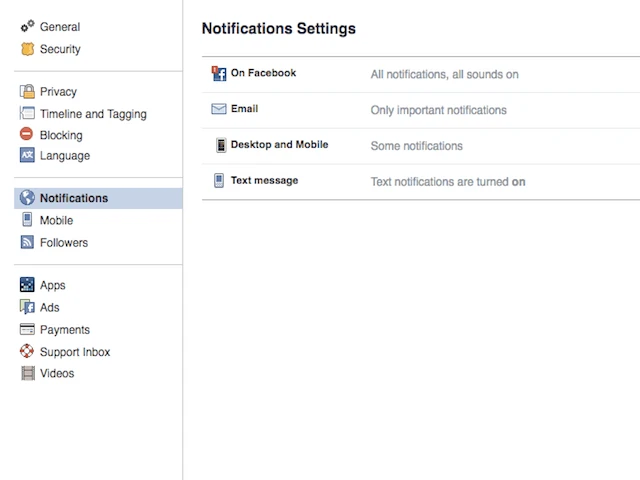The image size is (640, 480).
Task: Expand the Desktop and Mobile row
Action: point(279,145)
